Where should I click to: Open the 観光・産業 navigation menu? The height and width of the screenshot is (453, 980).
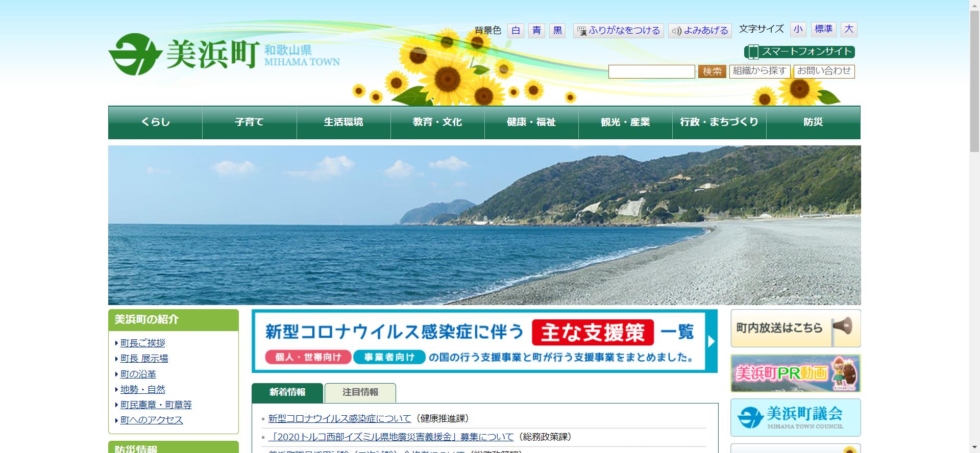625,122
